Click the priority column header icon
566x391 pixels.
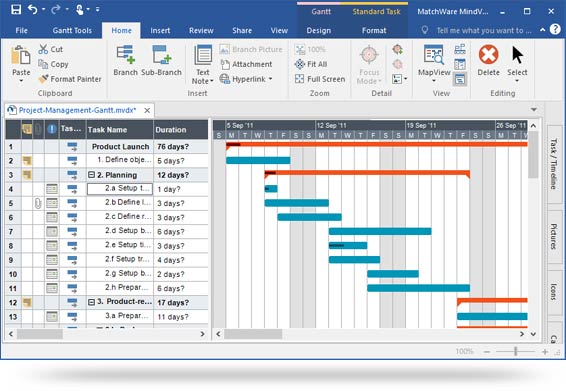[52, 129]
